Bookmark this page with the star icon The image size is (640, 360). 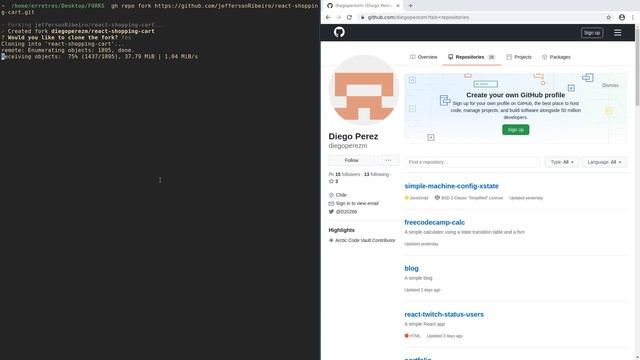(609, 18)
